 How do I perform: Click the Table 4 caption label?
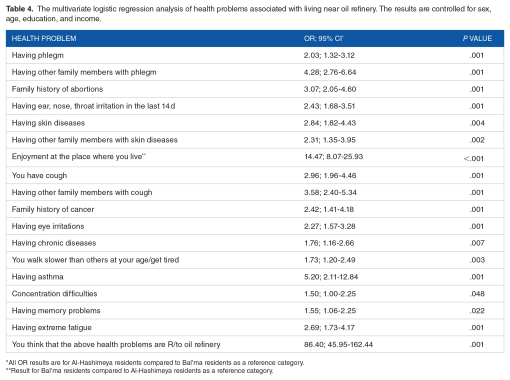pos(19,9)
